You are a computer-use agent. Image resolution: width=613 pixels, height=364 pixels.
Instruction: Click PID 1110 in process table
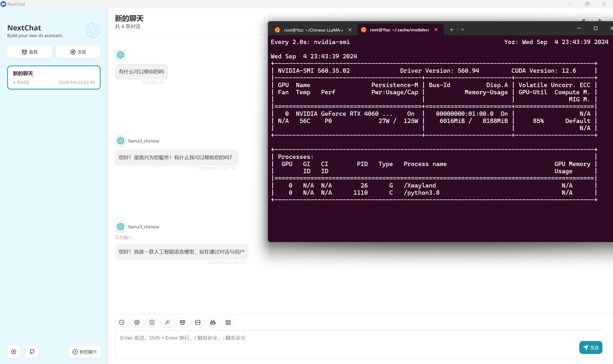coord(361,193)
